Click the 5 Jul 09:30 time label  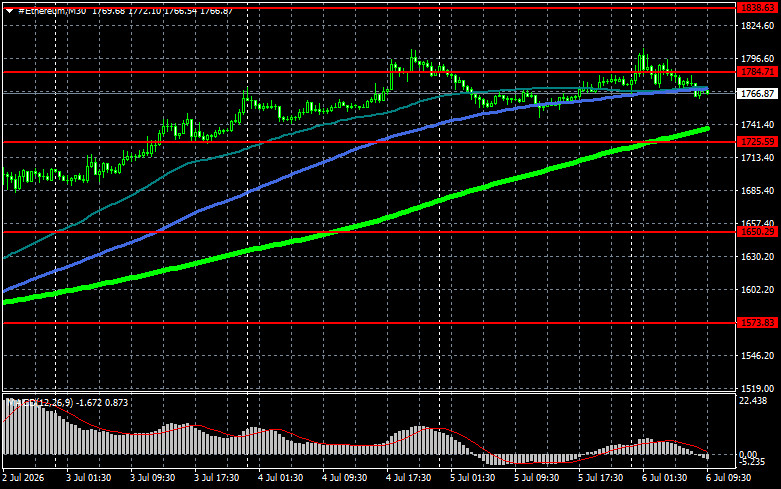point(536,478)
